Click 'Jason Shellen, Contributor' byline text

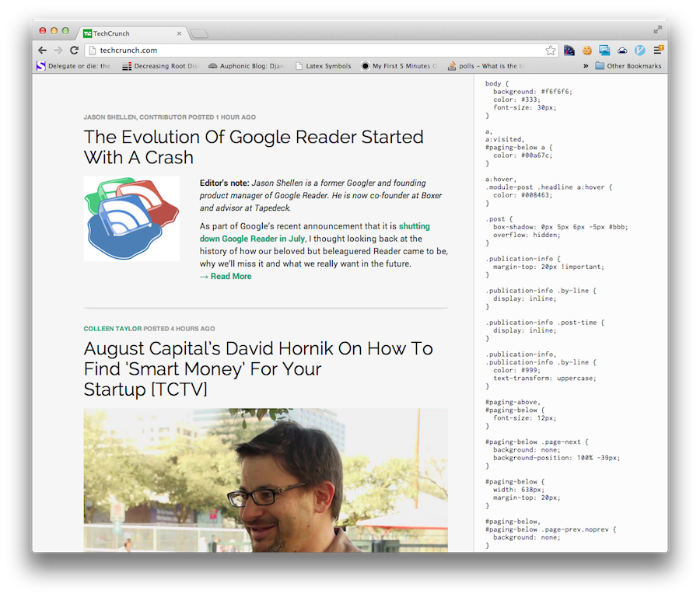pyautogui.click(x=135, y=117)
